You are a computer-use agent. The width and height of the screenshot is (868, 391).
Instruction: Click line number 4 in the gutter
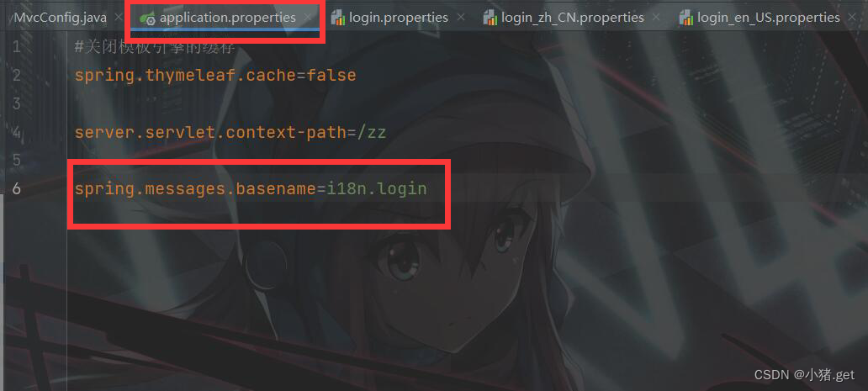[x=16, y=132]
